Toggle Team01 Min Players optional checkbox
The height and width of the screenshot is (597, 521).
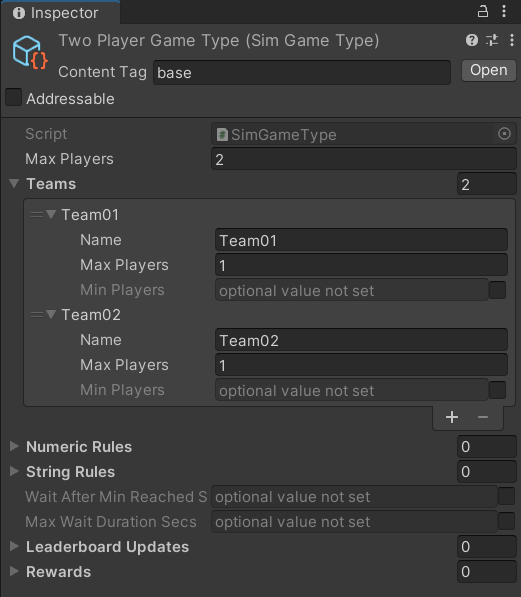497,290
